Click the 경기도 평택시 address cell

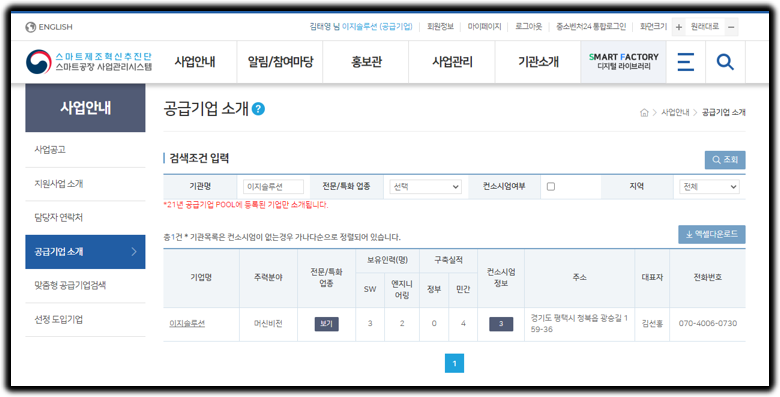[x=580, y=324]
